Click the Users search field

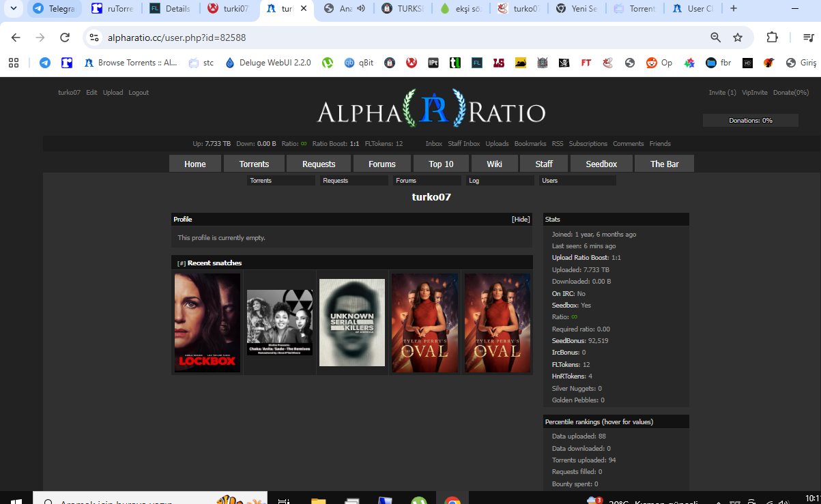click(578, 181)
